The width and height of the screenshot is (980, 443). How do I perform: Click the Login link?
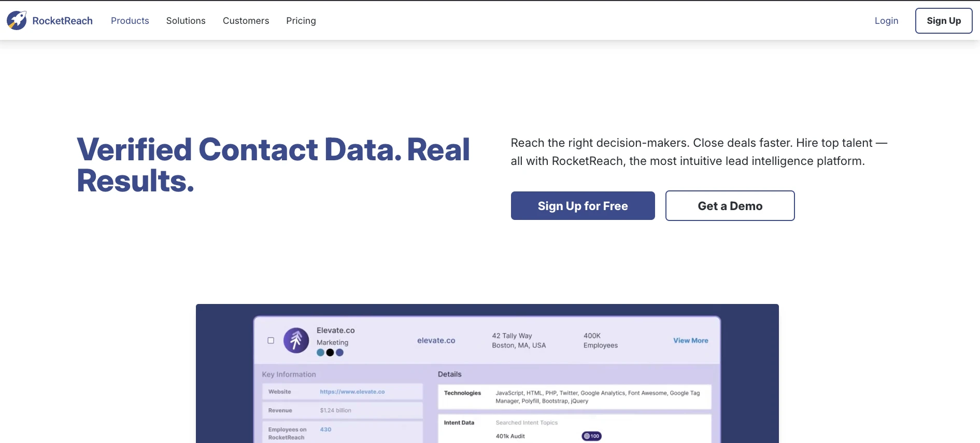click(887, 21)
